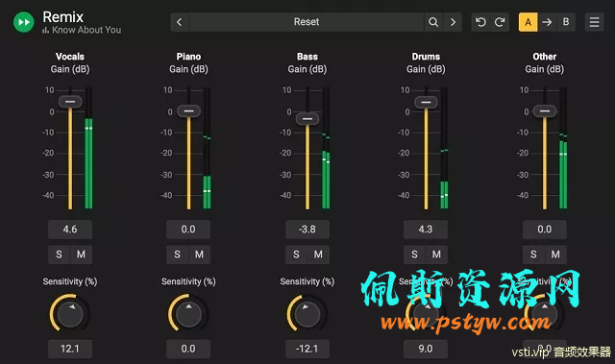The height and width of the screenshot is (364, 615).
Task: Click the redo arrow icon
Action: coord(500,22)
